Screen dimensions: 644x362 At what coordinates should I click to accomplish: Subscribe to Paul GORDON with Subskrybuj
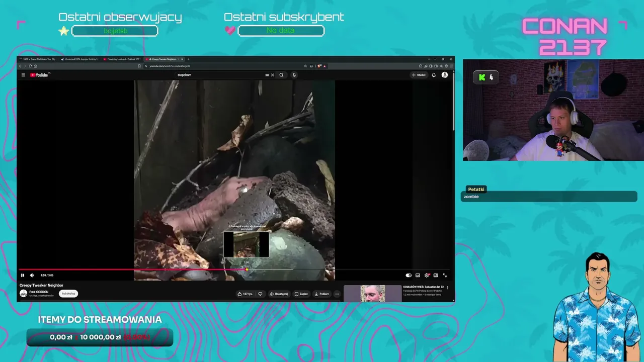pos(68,294)
